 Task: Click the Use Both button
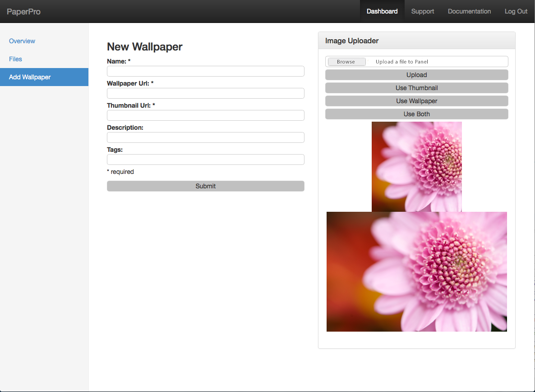416,114
